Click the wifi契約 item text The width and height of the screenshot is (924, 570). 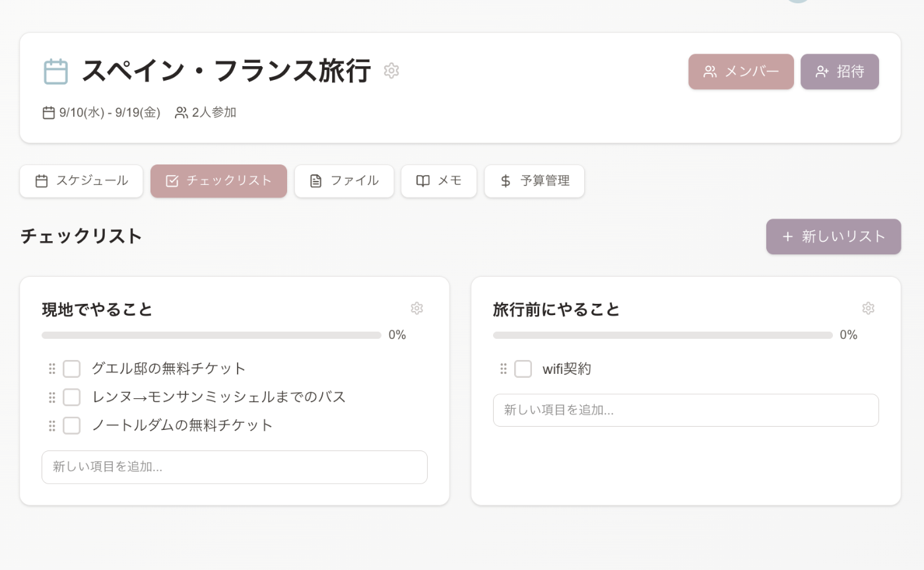click(x=567, y=369)
